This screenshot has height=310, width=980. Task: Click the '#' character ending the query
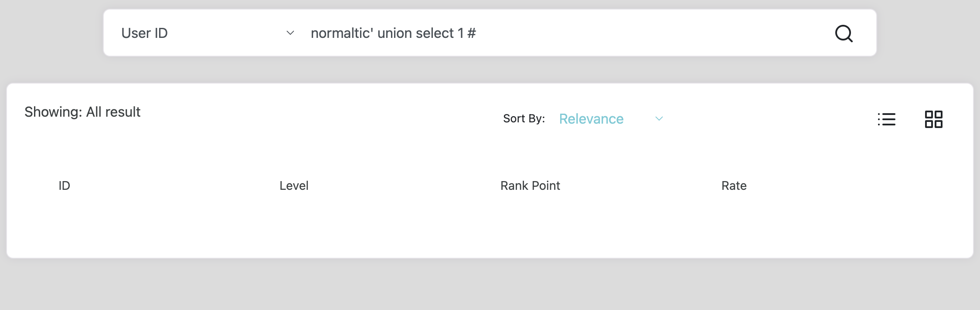[472, 33]
